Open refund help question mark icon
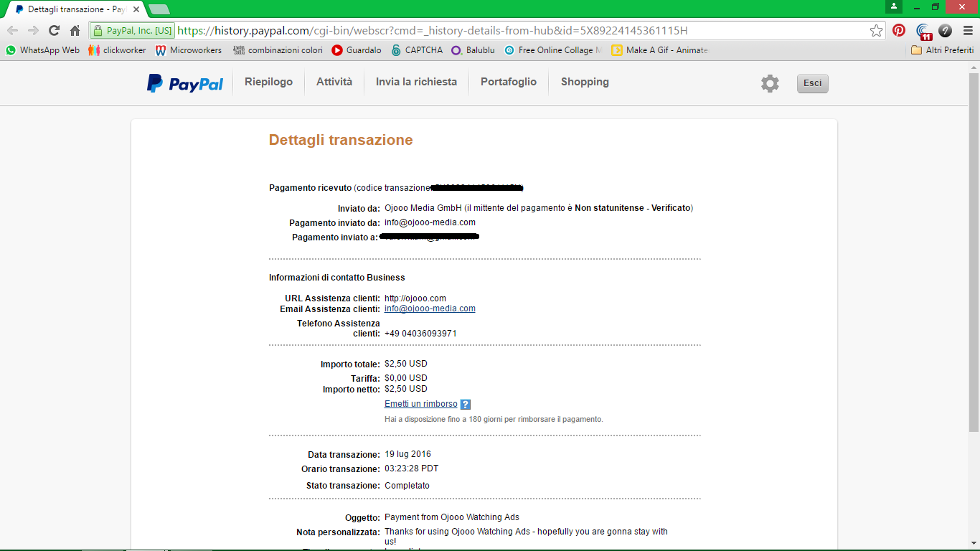The height and width of the screenshot is (551, 980). click(466, 405)
